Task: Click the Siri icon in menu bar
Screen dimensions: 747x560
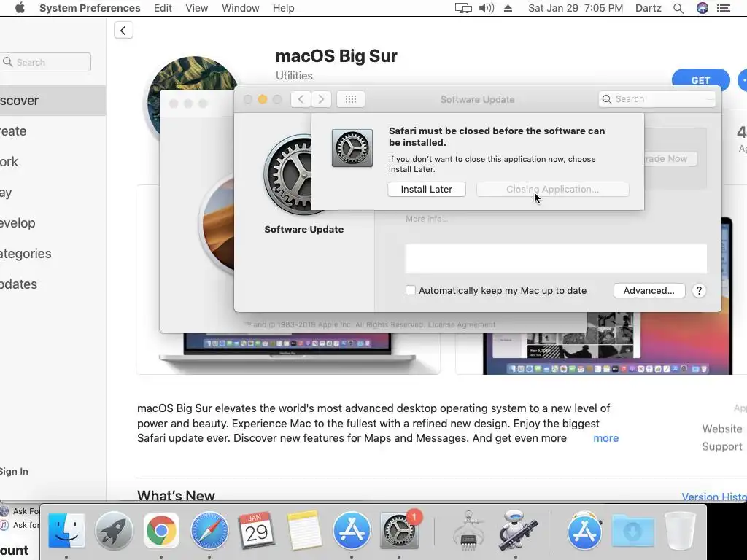Action: 703,8
